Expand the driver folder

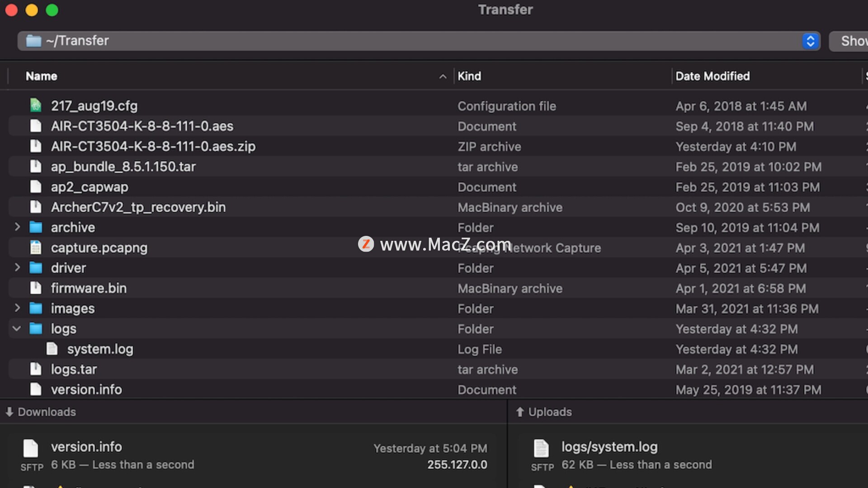pyautogui.click(x=17, y=267)
